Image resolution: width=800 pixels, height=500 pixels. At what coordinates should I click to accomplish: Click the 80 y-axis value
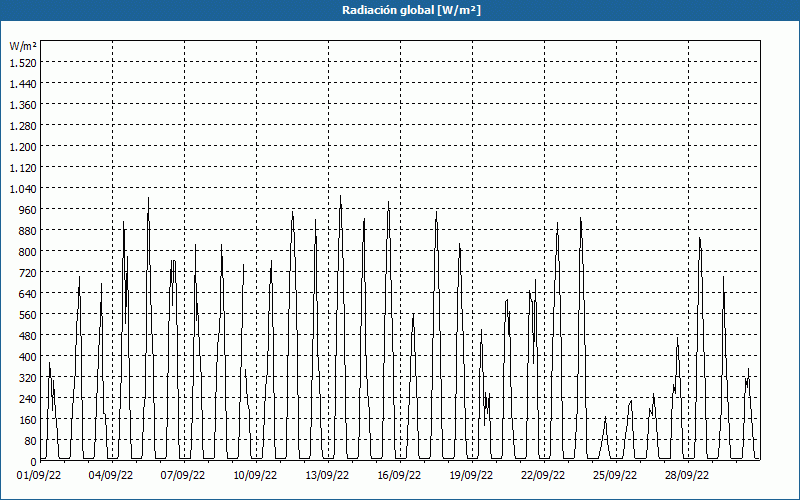point(31,441)
